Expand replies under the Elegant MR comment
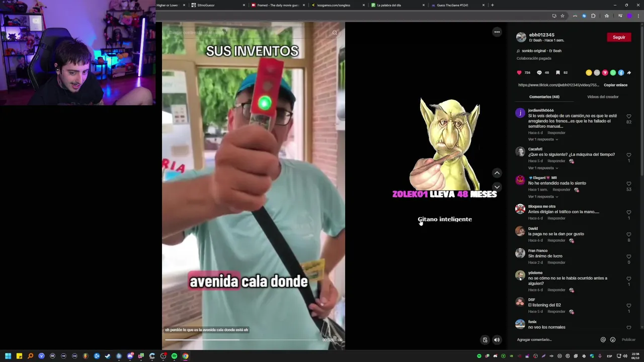The width and height of the screenshot is (644, 362). click(x=543, y=197)
